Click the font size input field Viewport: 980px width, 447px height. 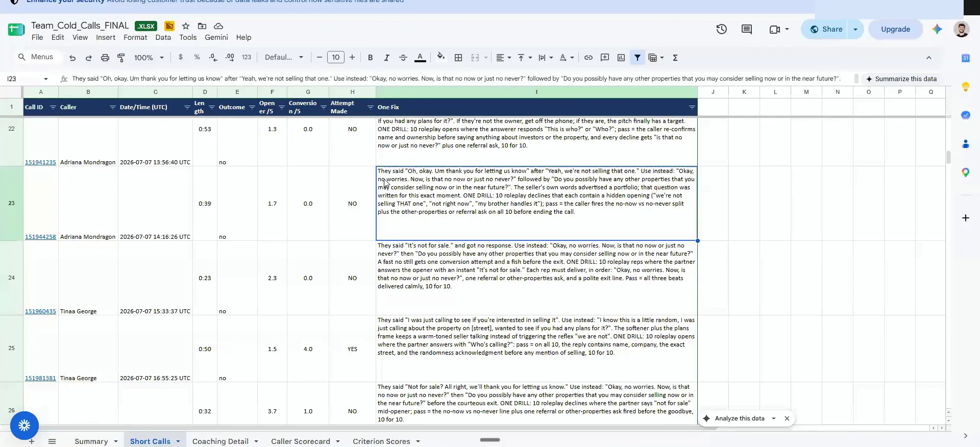336,58
